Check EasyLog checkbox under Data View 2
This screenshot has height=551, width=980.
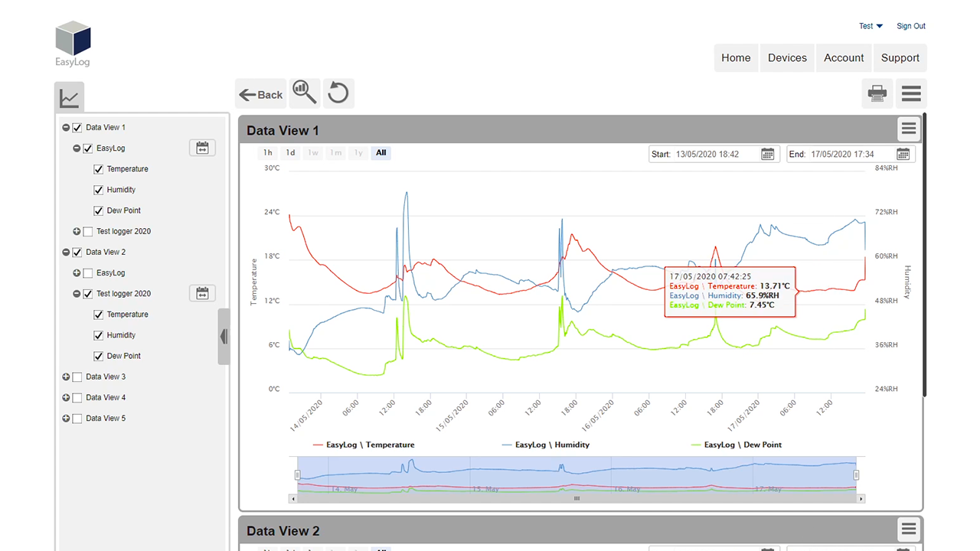click(x=88, y=272)
